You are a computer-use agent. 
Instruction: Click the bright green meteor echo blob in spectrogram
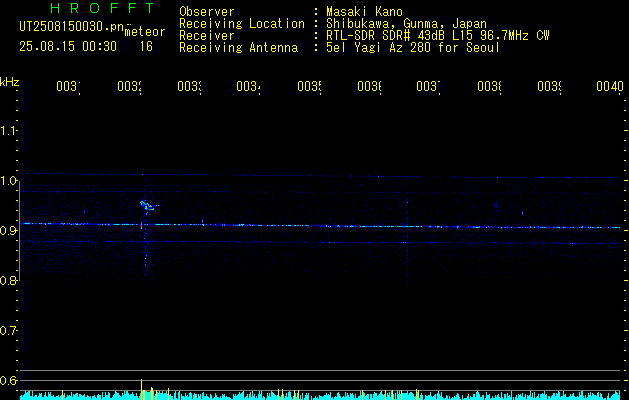click(148, 205)
